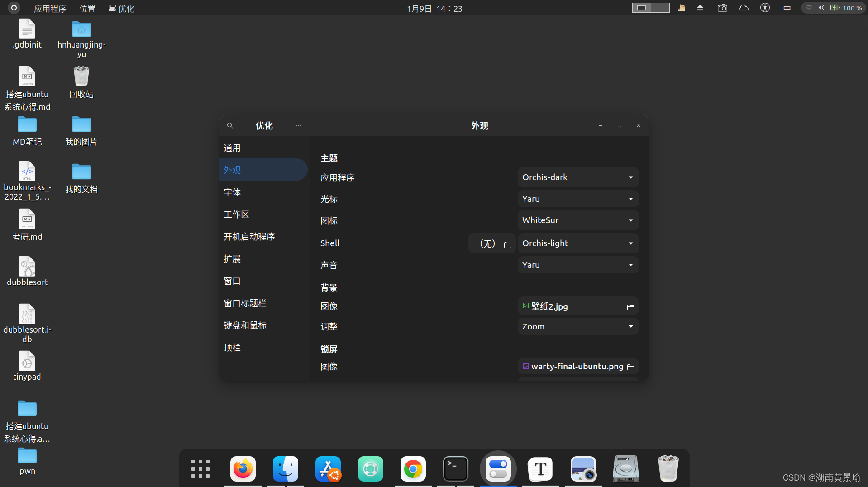868x487 pixels.
Task: Browse for a background image via folder icon
Action: 630,307
